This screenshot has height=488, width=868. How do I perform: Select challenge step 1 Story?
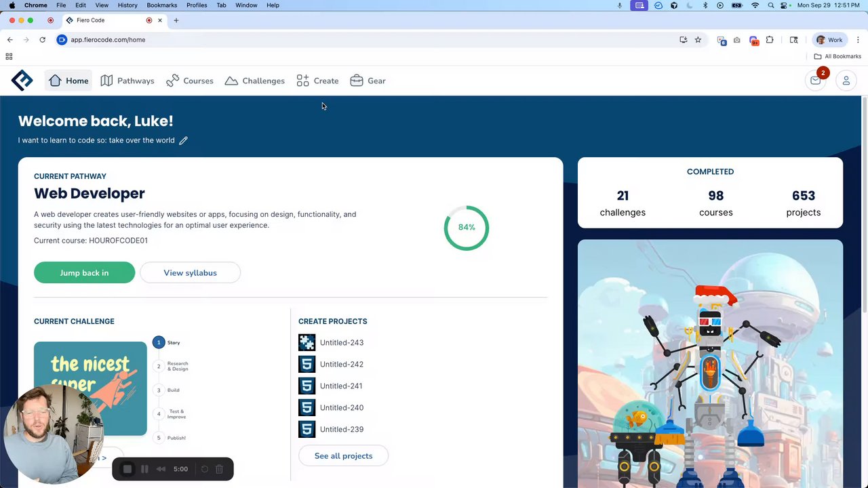[166, 342]
